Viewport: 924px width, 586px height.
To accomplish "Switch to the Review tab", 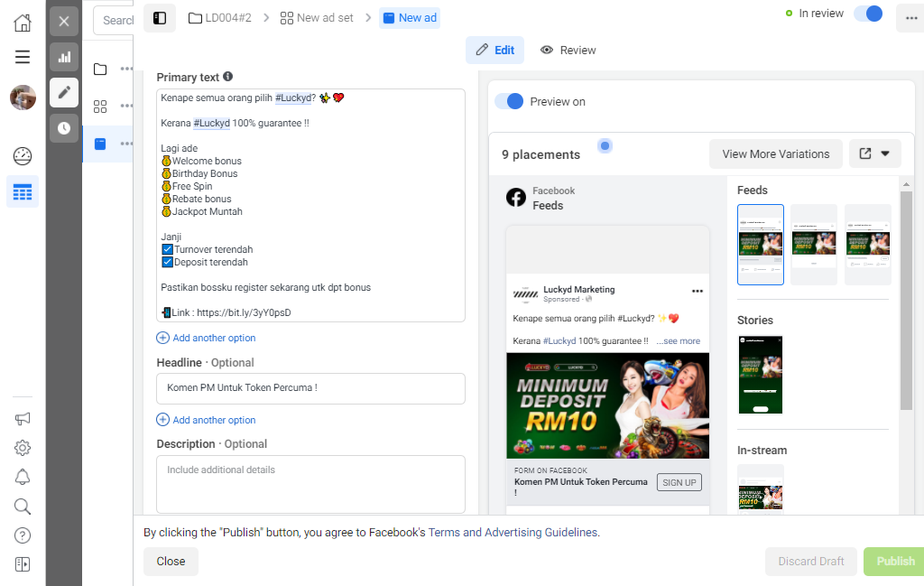I will (x=568, y=50).
